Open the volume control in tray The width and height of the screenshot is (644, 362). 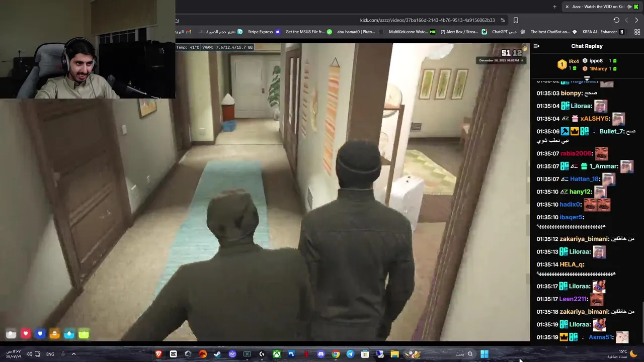[x=29, y=354]
